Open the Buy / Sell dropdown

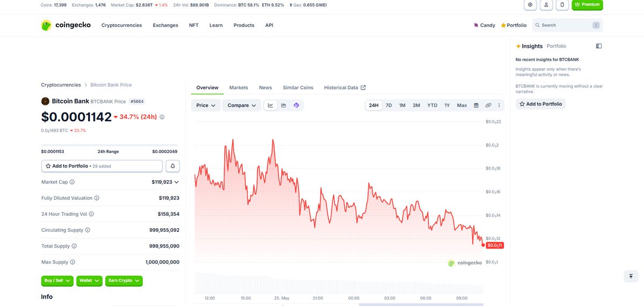click(58, 281)
